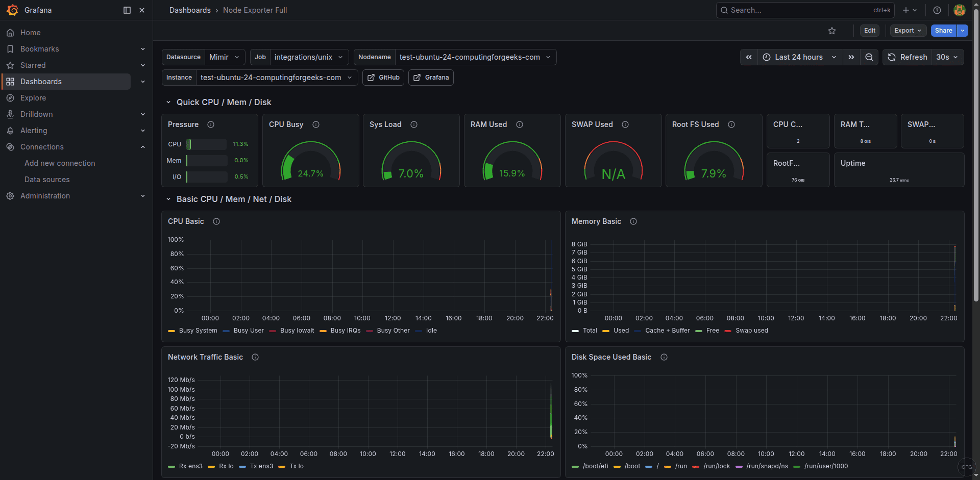Collapse the navigation sidebar with dock icon
Screen dimensions: 980x480
[126, 10]
